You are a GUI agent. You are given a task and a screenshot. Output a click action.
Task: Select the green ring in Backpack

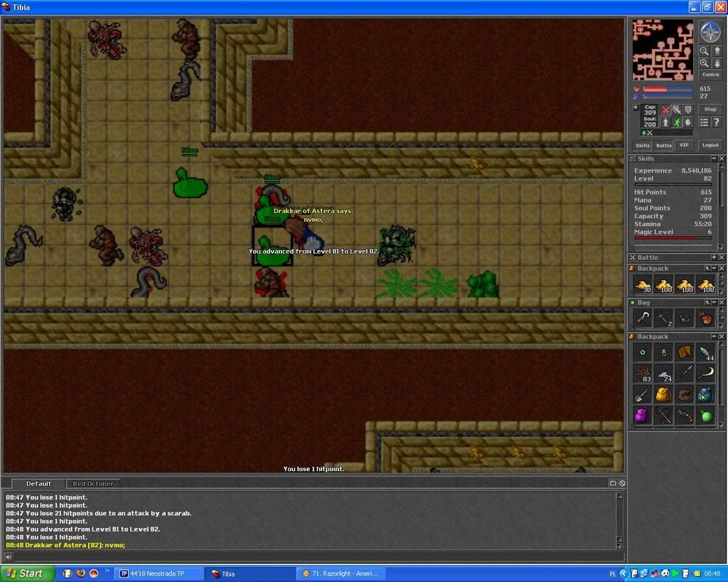[643, 352]
